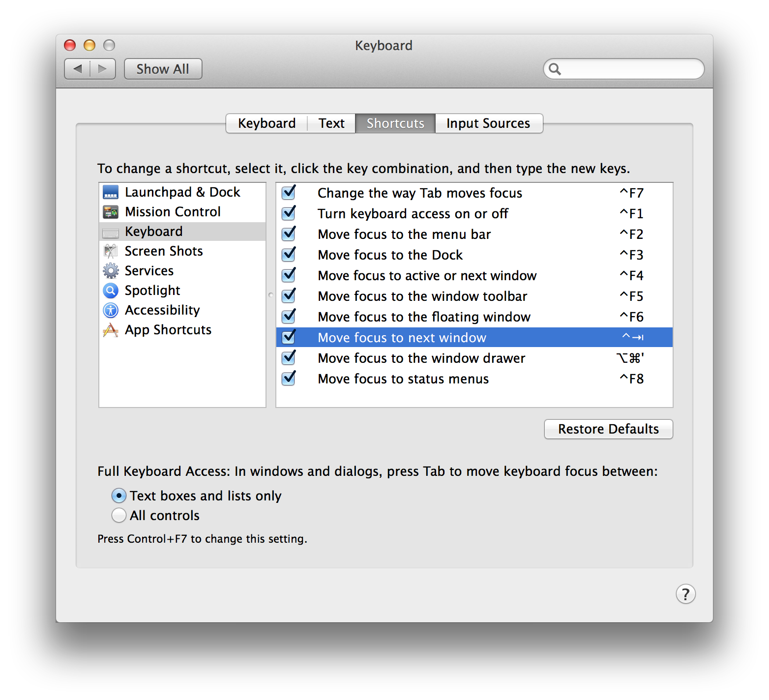Click the ^F7 key combination
The width and height of the screenshot is (769, 700).
pos(631,193)
